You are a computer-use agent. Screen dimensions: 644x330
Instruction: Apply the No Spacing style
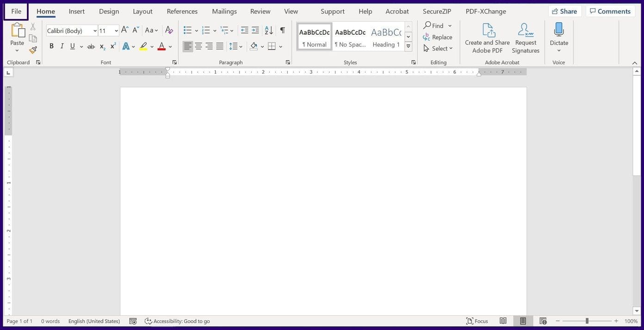point(350,37)
